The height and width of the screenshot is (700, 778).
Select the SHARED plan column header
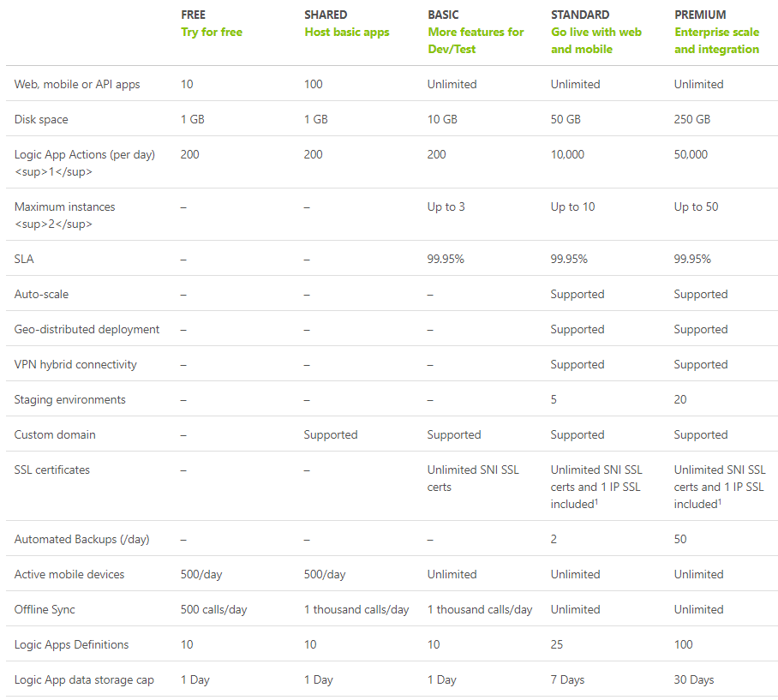326,15
